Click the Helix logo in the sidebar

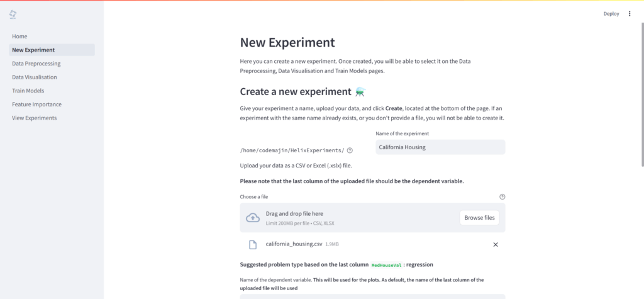click(x=13, y=14)
